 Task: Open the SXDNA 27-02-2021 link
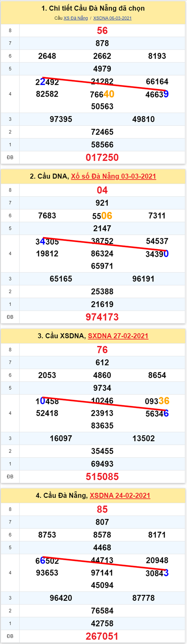point(118,336)
